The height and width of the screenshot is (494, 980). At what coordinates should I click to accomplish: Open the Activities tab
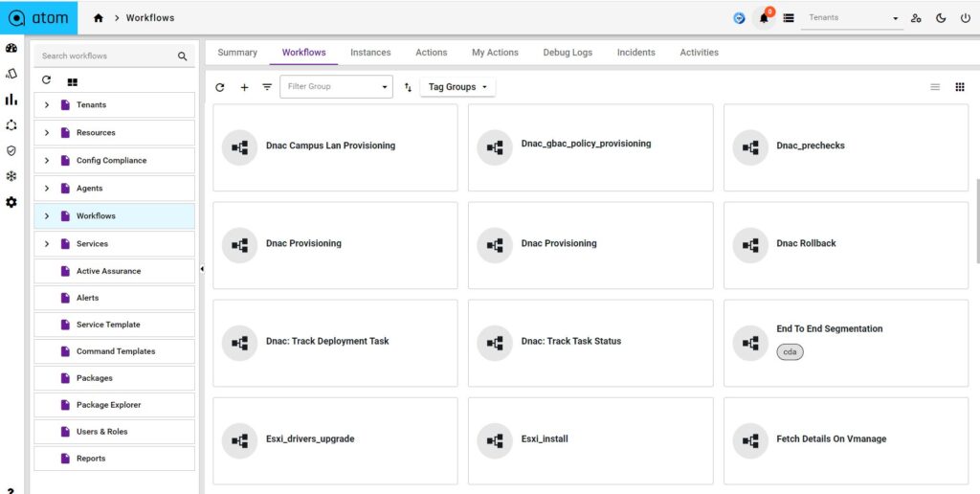tap(700, 53)
